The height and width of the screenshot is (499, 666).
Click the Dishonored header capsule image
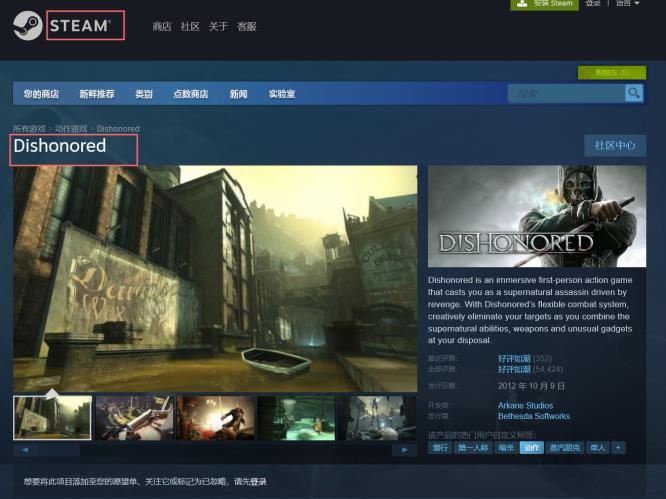(537, 216)
